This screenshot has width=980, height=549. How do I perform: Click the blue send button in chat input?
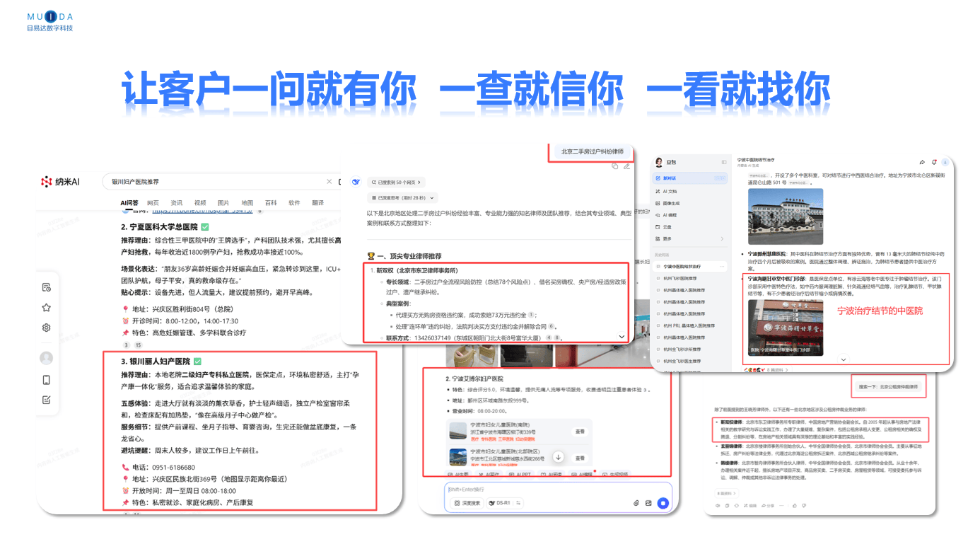(663, 503)
